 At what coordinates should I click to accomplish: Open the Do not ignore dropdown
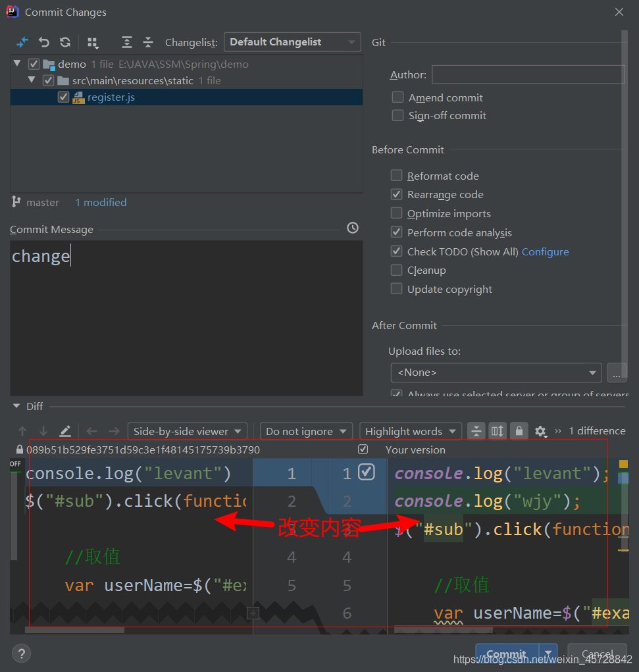pos(306,431)
